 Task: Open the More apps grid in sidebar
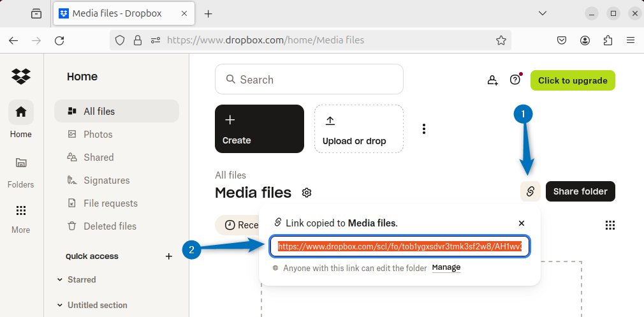click(x=21, y=211)
